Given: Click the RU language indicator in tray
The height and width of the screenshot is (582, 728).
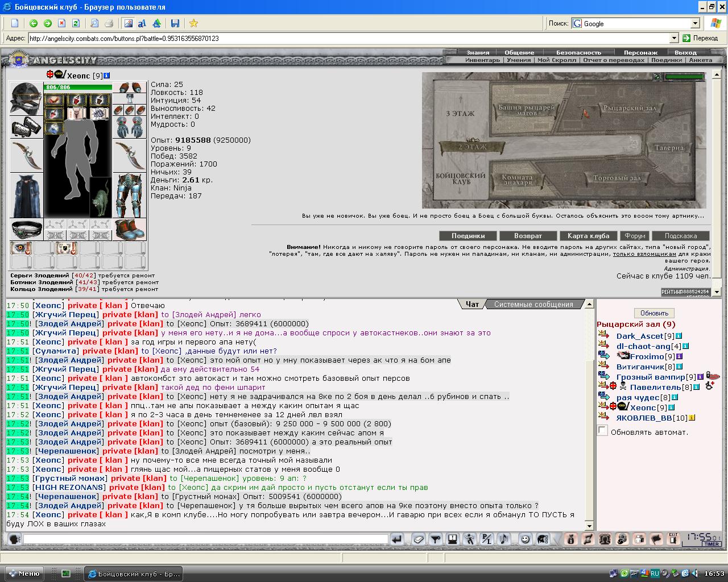Looking at the screenshot, I should point(655,573).
